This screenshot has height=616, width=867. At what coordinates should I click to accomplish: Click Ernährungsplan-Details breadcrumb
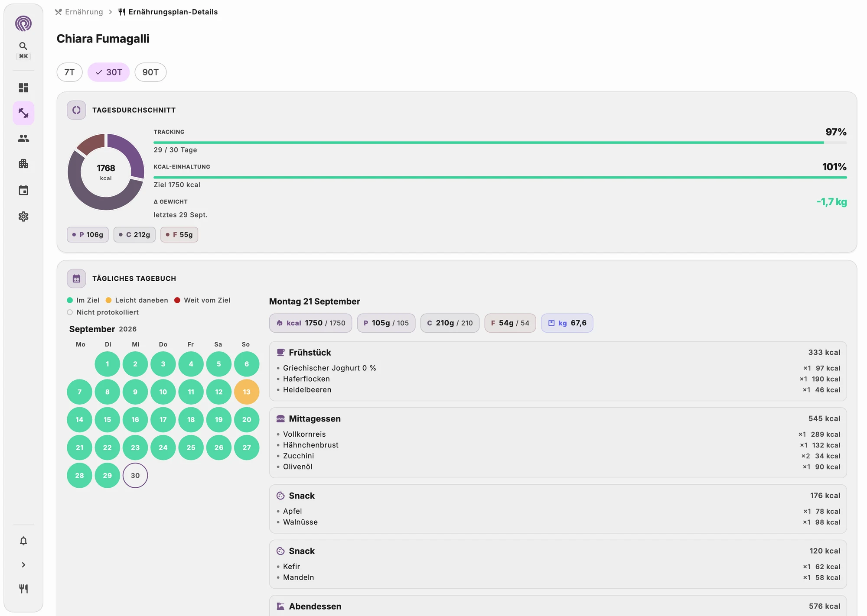click(x=168, y=12)
